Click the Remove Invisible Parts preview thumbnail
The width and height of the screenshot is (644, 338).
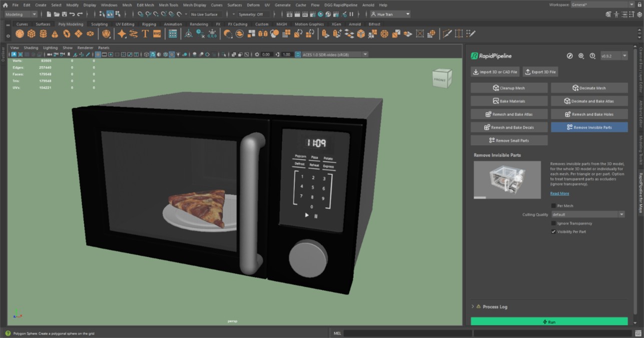(x=507, y=180)
